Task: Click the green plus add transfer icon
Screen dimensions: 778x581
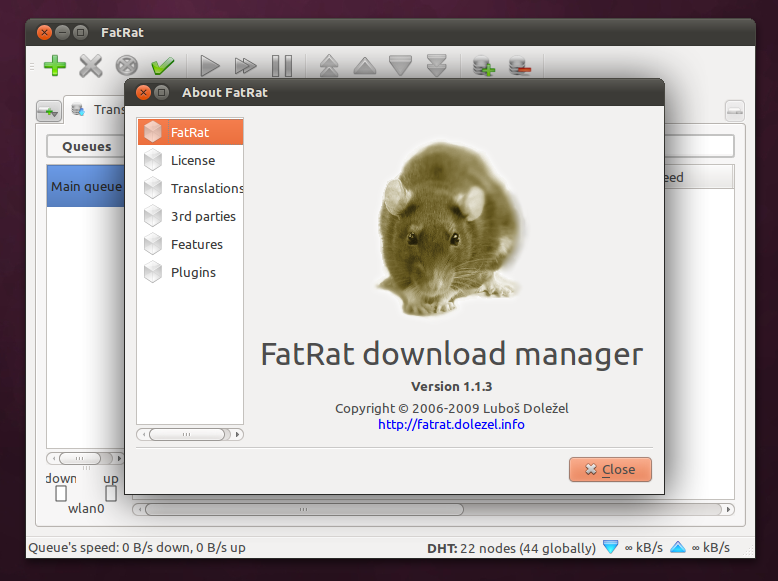Action: 55,65
